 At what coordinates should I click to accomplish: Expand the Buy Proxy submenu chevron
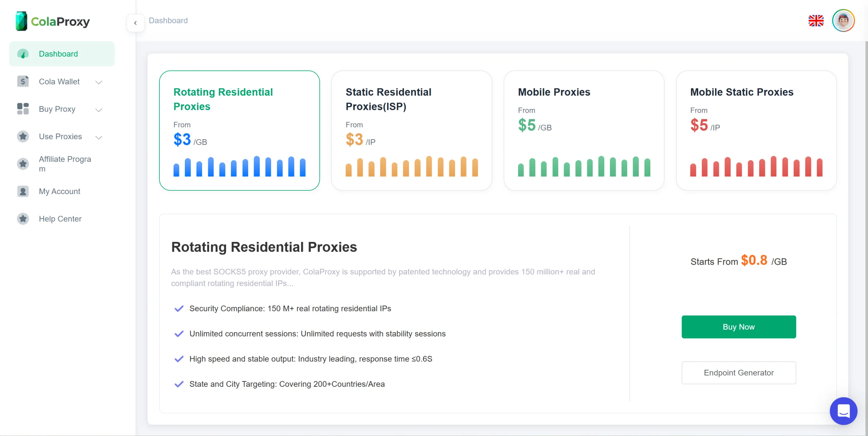point(99,110)
